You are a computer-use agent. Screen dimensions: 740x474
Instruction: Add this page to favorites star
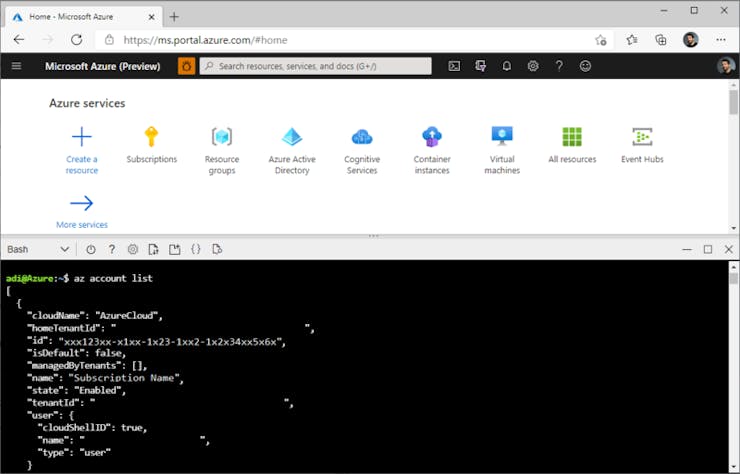[x=600, y=40]
